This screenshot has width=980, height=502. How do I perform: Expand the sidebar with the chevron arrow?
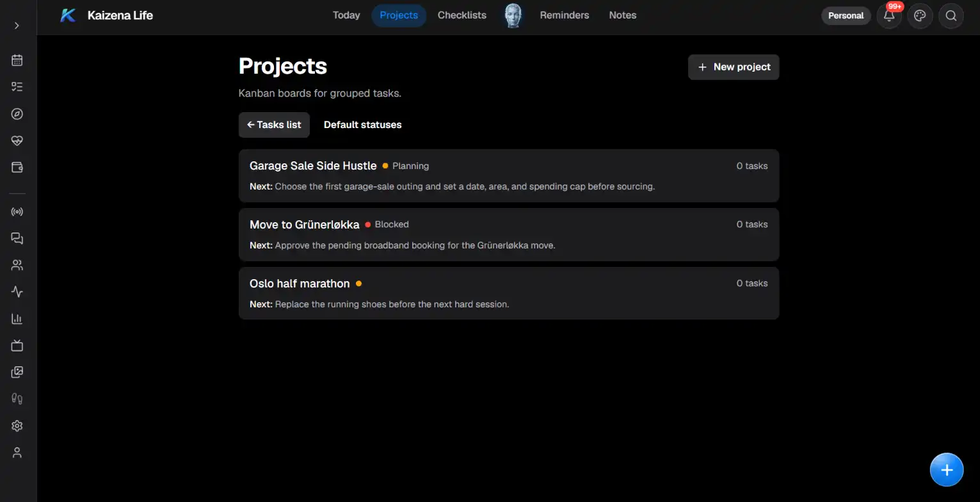tap(17, 26)
